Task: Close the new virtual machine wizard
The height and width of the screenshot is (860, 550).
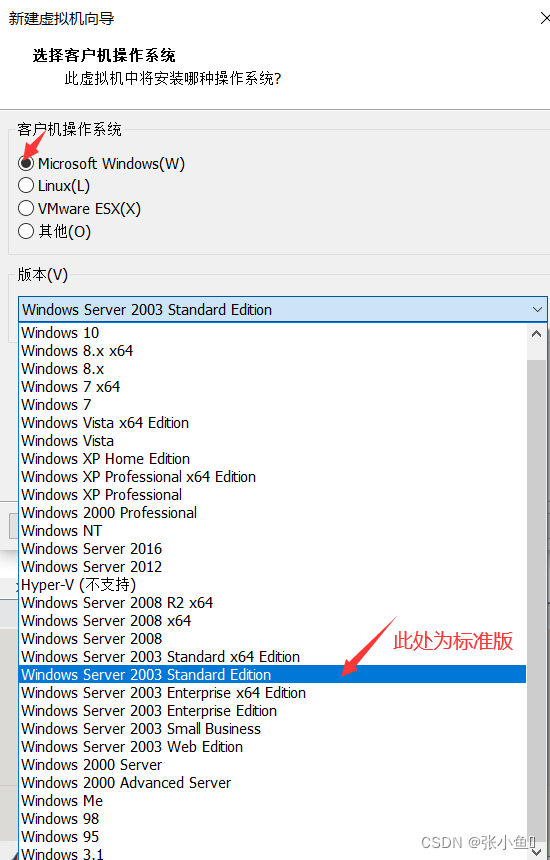Action: coord(545,18)
